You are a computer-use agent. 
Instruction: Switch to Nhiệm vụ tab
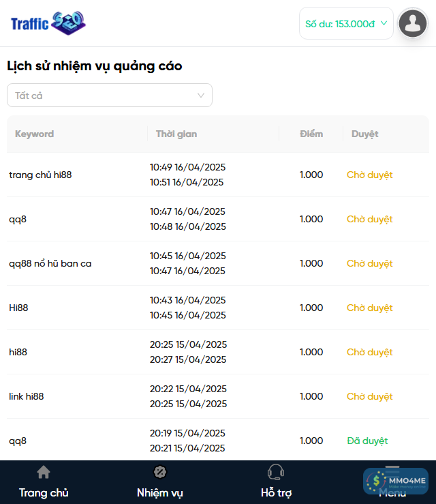coord(160,492)
